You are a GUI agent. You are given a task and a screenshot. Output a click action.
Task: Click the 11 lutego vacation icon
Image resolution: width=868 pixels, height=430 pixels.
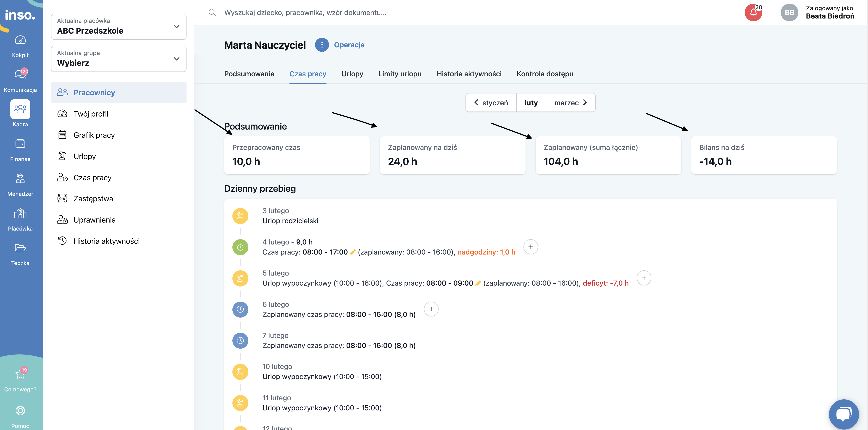coord(240,403)
